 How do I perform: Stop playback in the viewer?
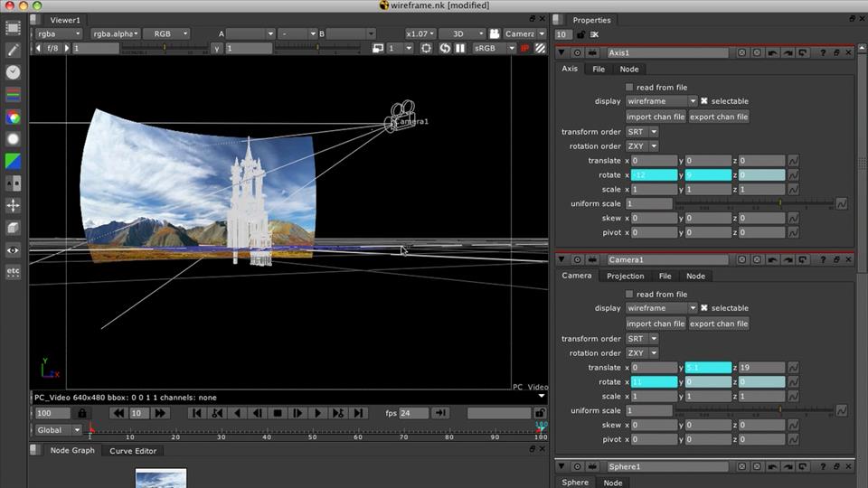pos(278,413)
